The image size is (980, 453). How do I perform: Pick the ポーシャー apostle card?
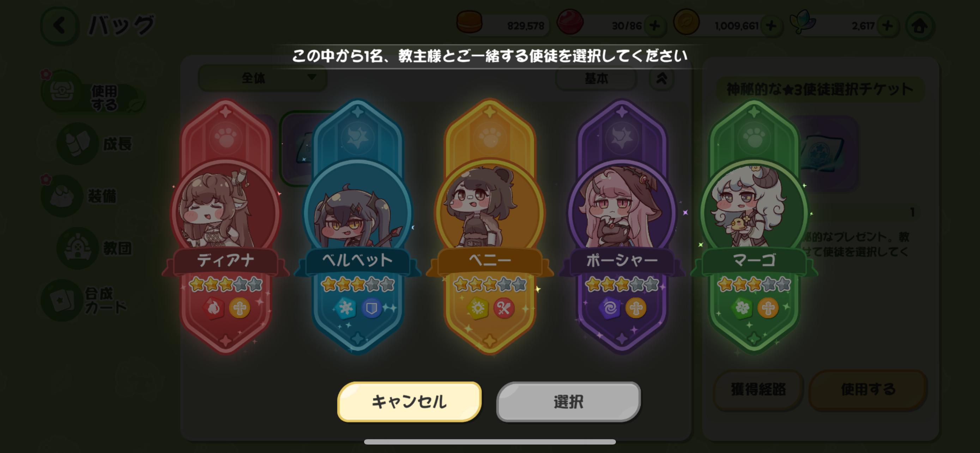tap(622, 226)
